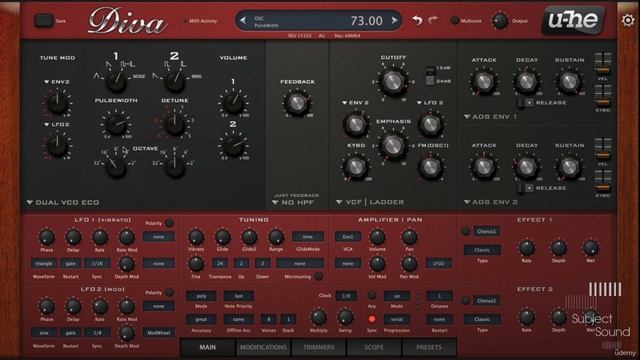Image resolution: width=640 pixels, height=360 pixels.
Task: Click the oscillator 2 waveform selector knob
Action: (175, 81)
